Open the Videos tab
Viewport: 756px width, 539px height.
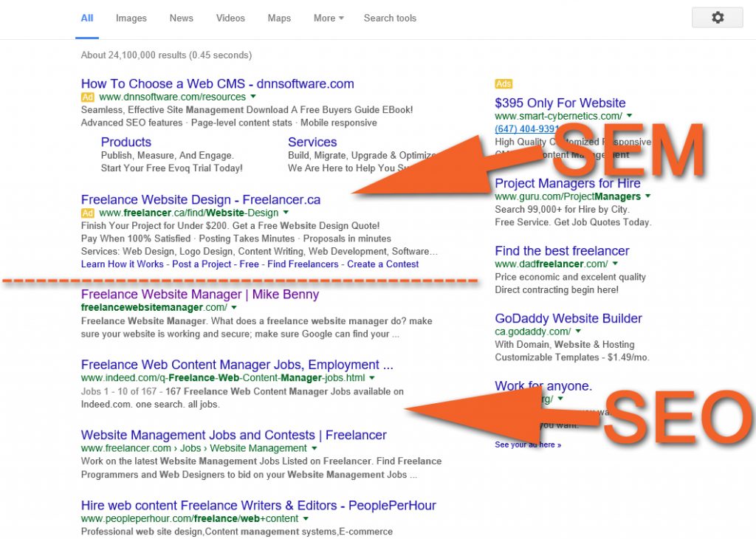pos(230,18)
